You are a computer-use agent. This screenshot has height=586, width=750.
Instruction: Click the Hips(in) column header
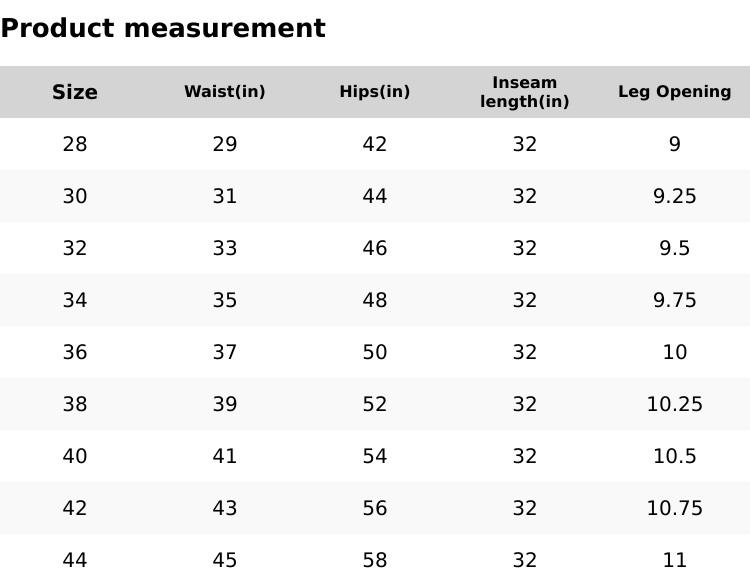[x=375, y=92]
